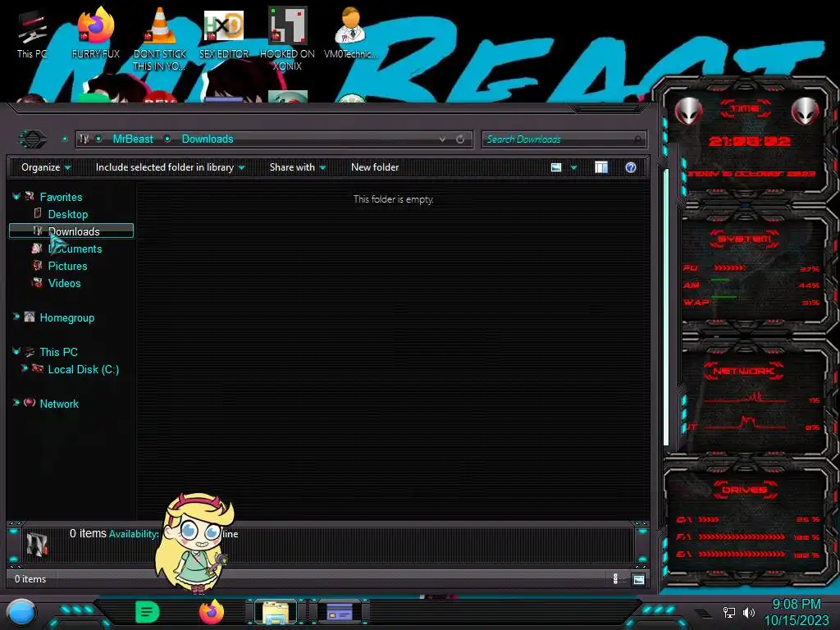The width and height of the screenshot is (840, 630).
Task: Click the taskbar clock 9:08 PM
Action: coord(796,605)
